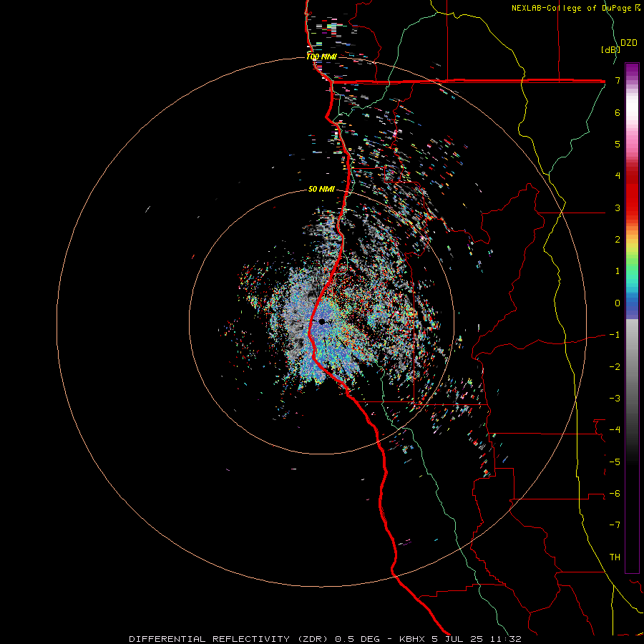Click the ZDR color scale bar
The width and height of the screenshot is (644, 644).
point(632,318)
